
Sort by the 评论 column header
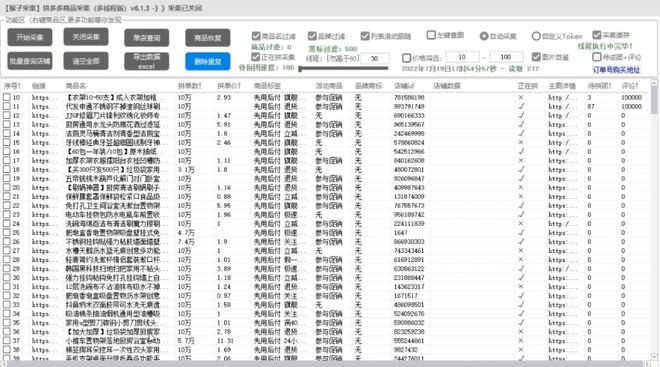tap(630, 86)
